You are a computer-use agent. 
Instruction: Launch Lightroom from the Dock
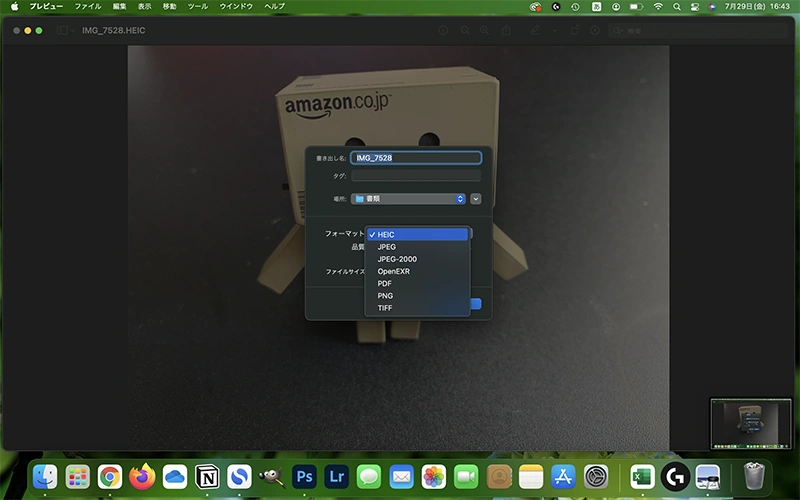336,477
